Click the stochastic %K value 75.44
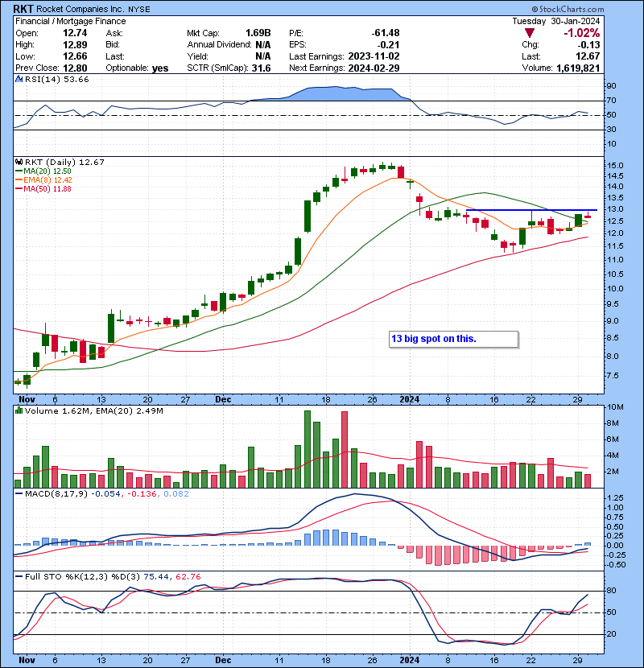 coord(156,577)
